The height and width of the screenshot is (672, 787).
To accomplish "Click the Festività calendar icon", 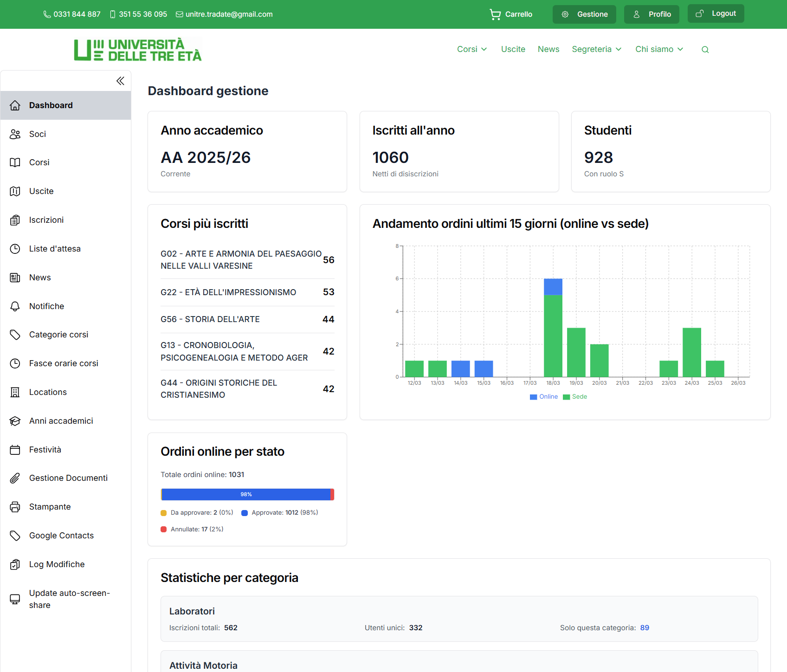I will [15, 450].
